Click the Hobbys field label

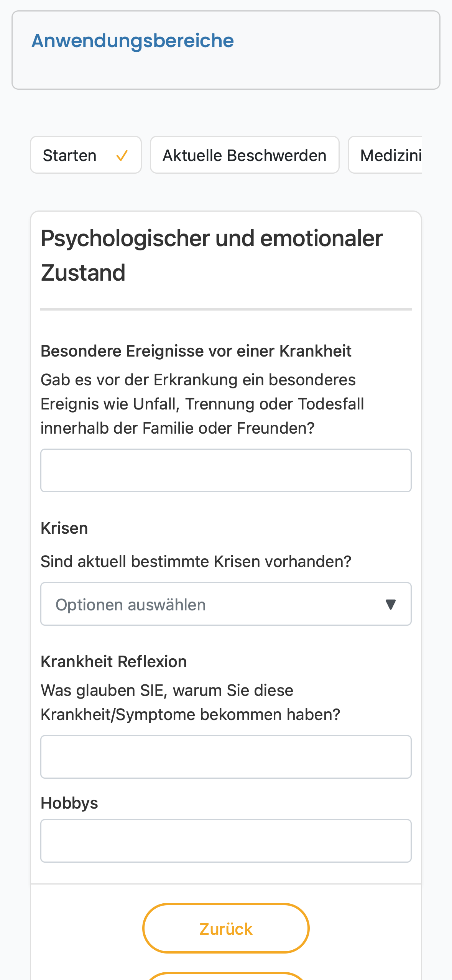[x=69, y=803]
